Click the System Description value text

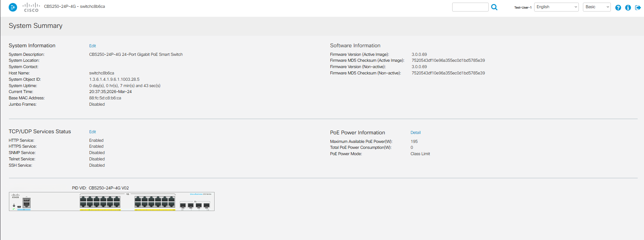(136, 54)
